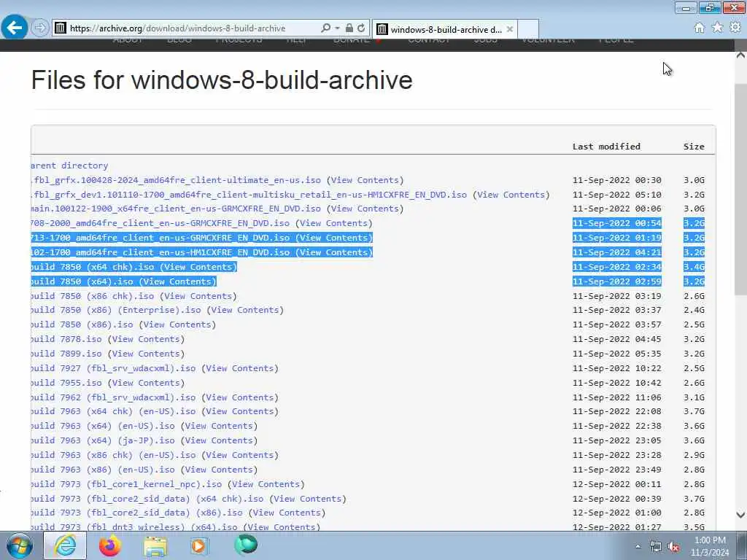747x560 pixels.
Task: View Contents of build 7899.iso
Action: [x=146, y=354]
